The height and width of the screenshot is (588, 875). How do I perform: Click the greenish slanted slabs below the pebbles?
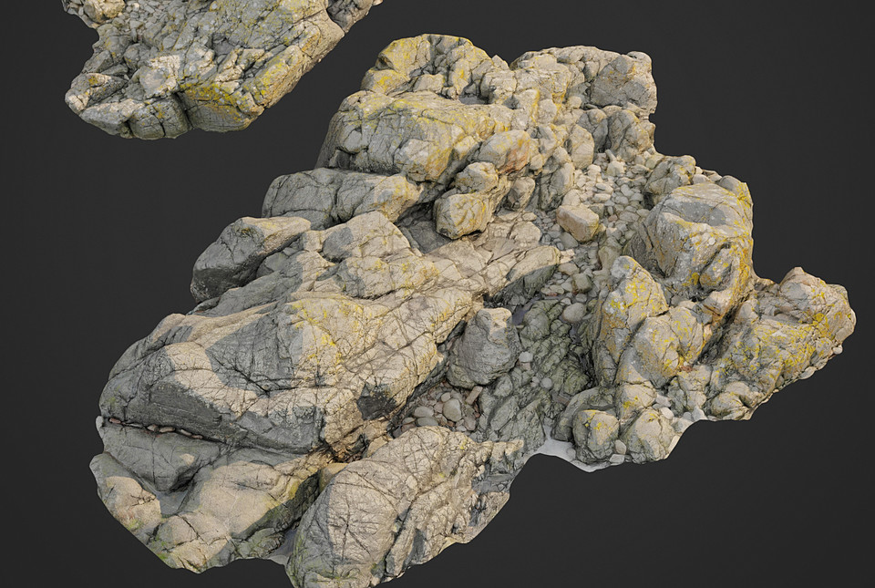[536, 363]
